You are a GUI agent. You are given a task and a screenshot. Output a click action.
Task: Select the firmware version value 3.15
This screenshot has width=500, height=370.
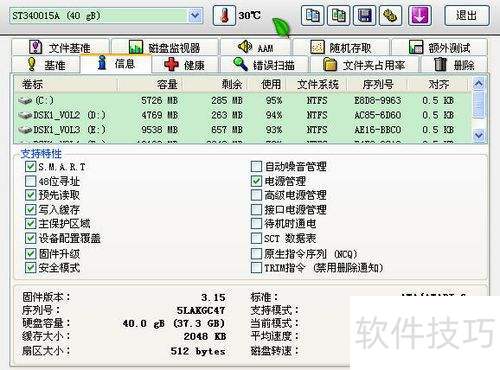[213, 297]
